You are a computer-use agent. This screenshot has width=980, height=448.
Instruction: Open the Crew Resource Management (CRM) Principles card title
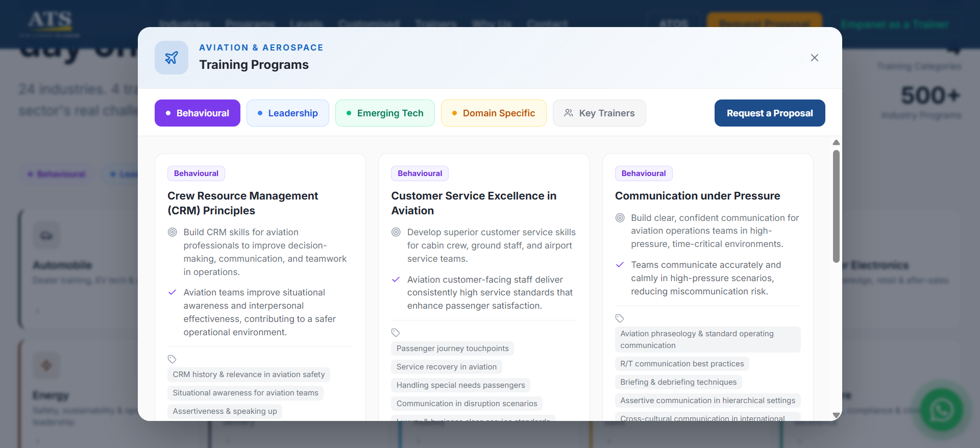(x=243, y=203)
